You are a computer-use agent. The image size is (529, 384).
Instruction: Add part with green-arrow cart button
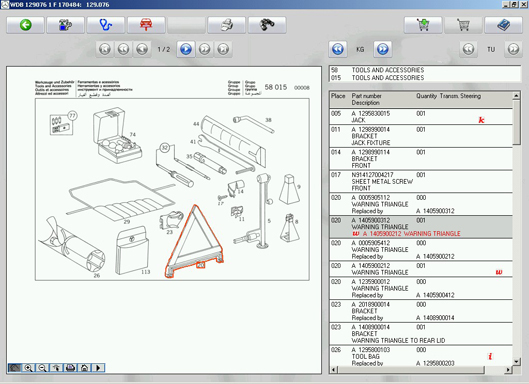pyautogui.click(x=423, y=25)
